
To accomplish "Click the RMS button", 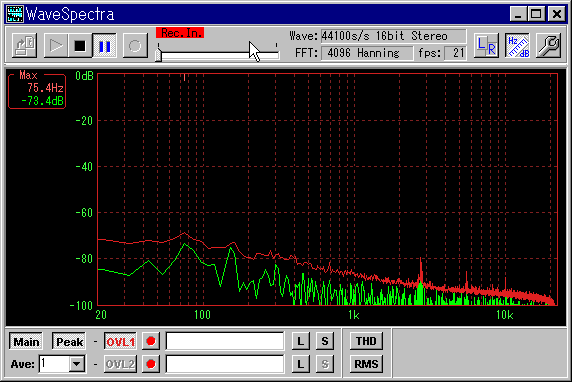I will coord(366,364).
